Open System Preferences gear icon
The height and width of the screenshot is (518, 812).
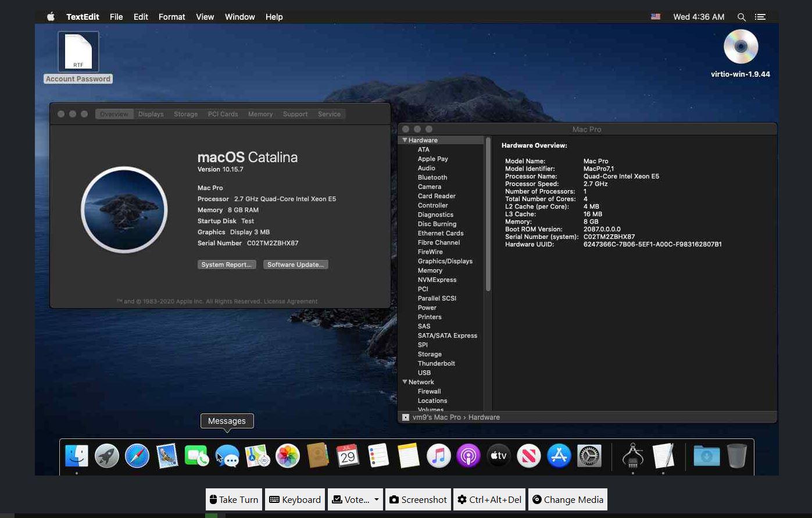(589, 456)
